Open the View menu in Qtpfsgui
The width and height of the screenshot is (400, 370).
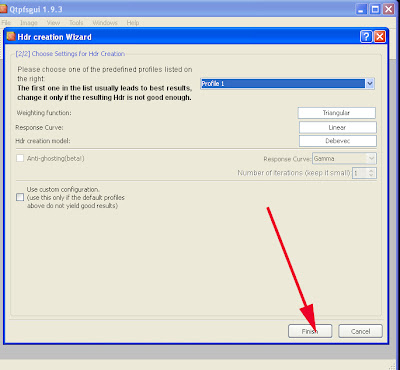53,23
